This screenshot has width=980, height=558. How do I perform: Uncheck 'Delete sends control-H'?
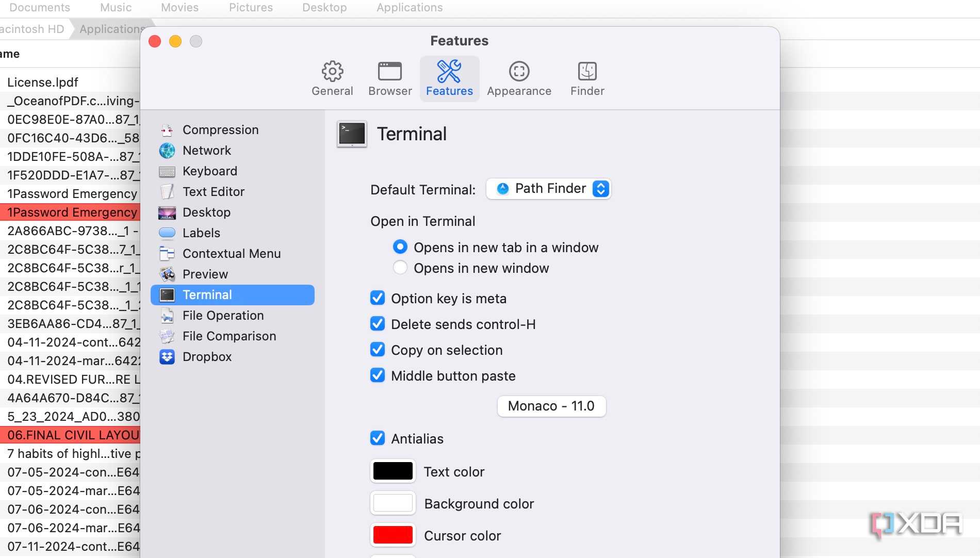(x=378, y=324)
